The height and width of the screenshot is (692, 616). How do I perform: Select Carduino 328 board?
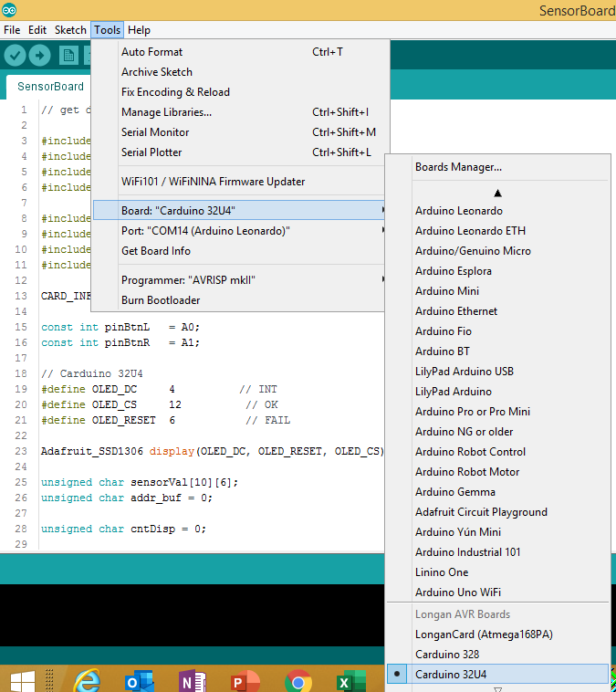click(x=497, y=655)
